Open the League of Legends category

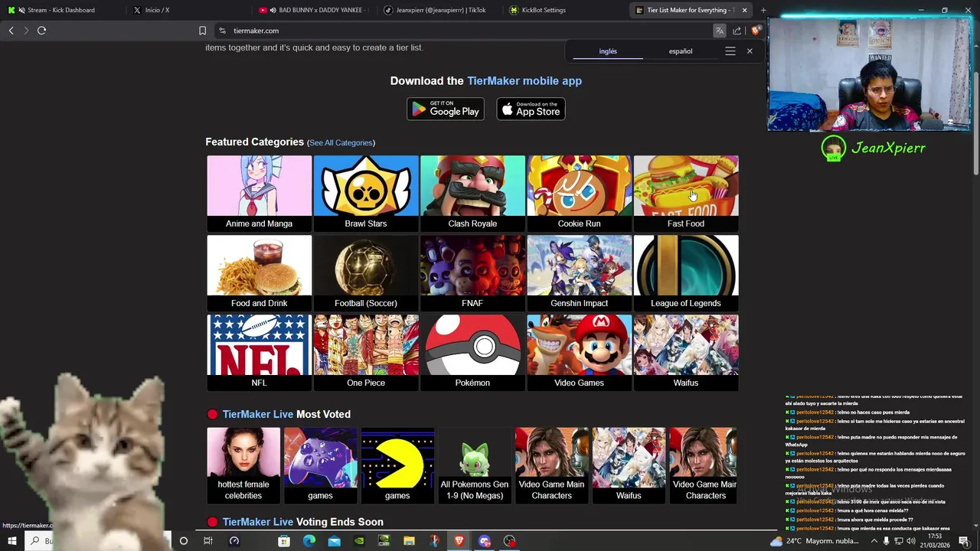point(686,272)
